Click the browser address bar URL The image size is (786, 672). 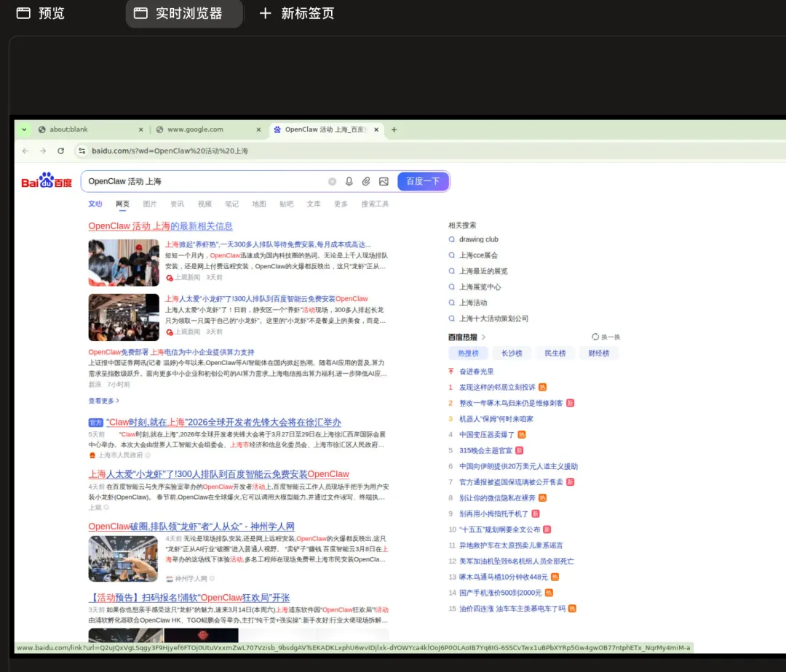170,151
